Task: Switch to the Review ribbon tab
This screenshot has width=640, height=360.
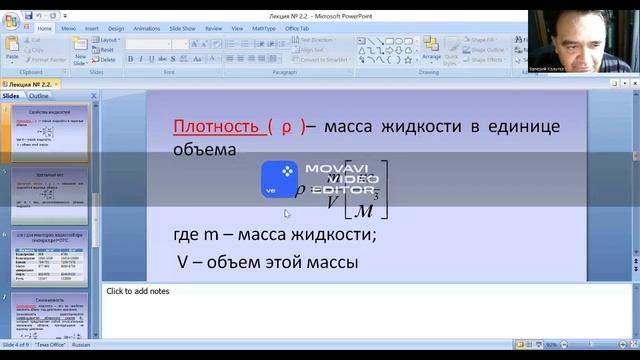Action: (213, 29)
